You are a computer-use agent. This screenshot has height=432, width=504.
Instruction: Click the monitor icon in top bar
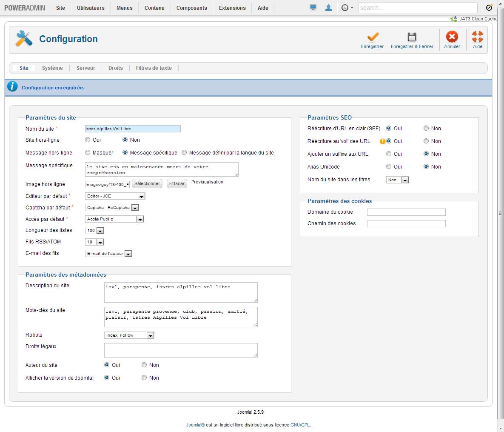pos(313,8)
